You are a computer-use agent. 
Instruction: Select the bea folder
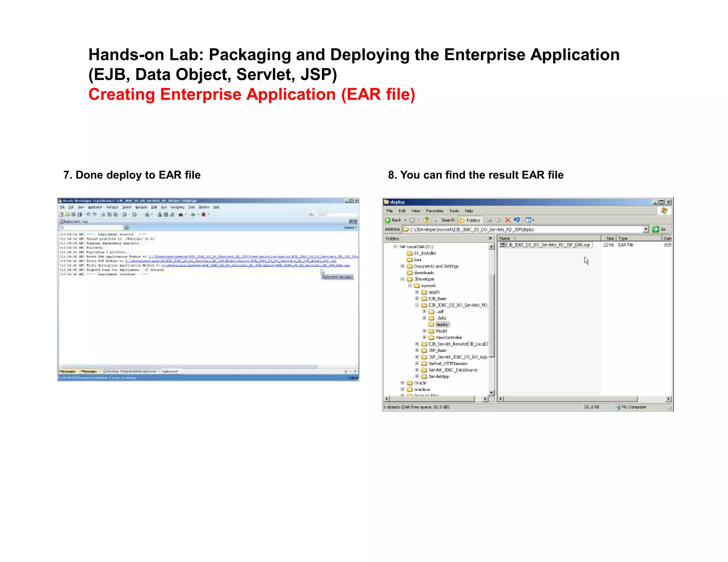coord(414,260)
